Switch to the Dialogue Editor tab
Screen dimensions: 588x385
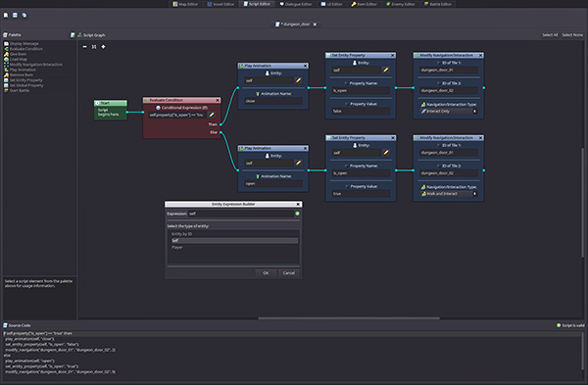pos(296,4)
